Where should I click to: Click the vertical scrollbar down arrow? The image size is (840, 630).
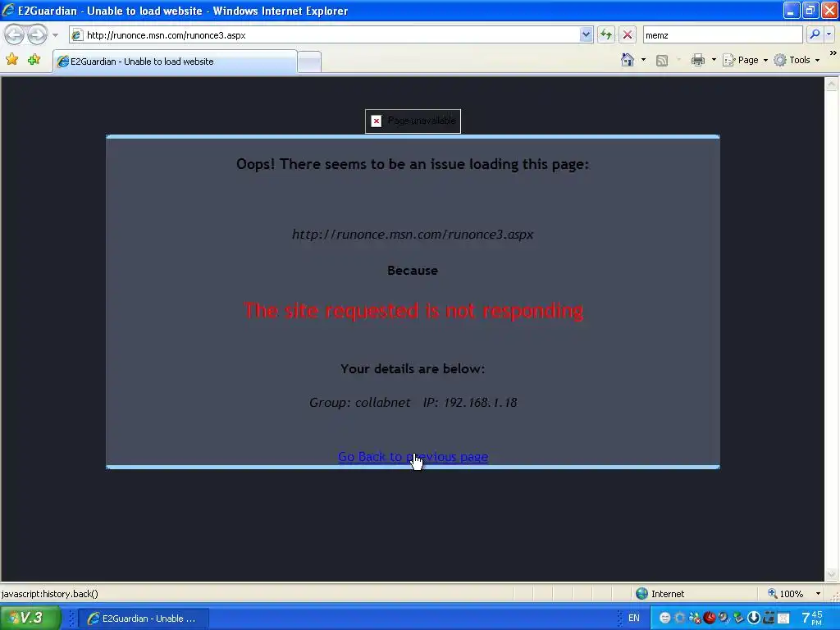[x=832, y=575]
